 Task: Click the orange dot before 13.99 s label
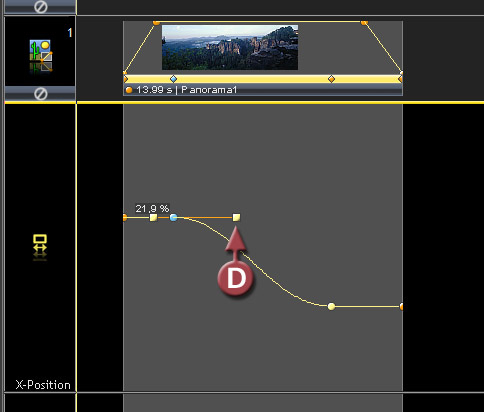click(129, 90)
